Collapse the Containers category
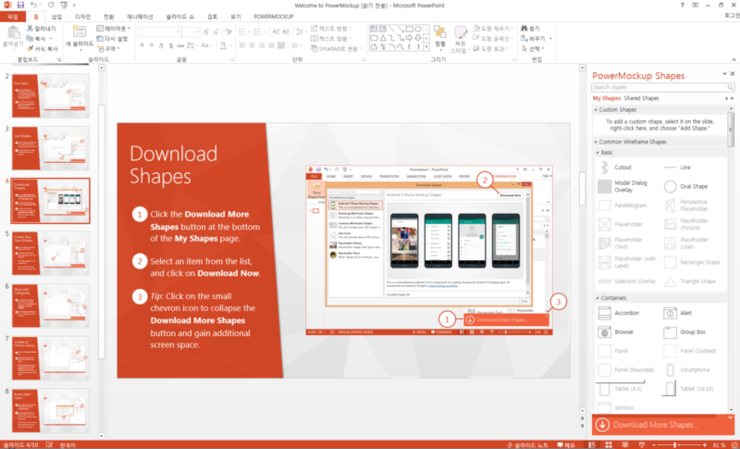The image size is (740, 449). pos(597,298)
